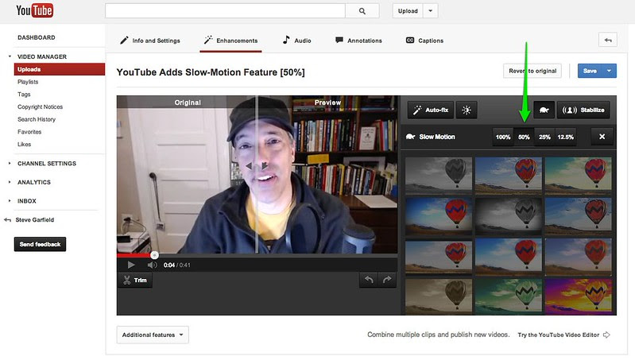Apply the teal-sky filter at first row right
Viewport: 635px width, 364px height.
click(x=579, y=175)
